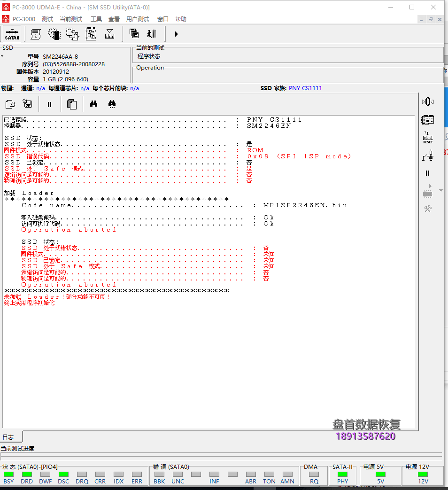Viewport: 448px width, 490px height.
Task: Click the RESET counter icon
Action: pos(428,138)
